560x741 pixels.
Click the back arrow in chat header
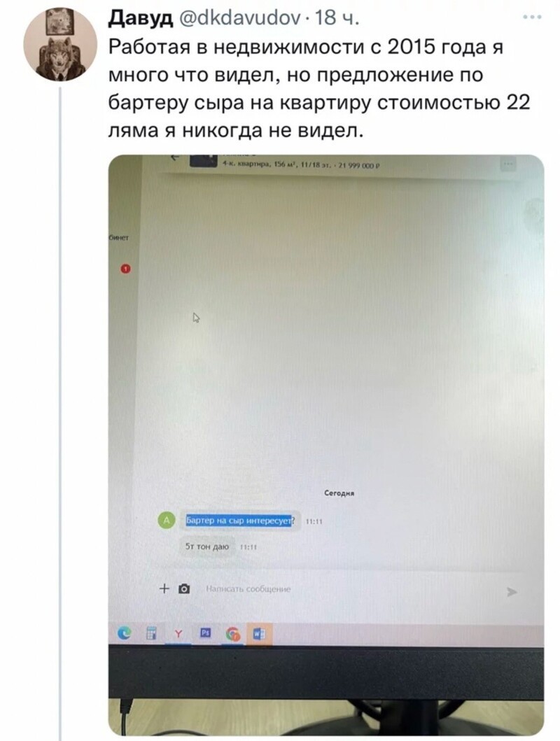point(176,158)
